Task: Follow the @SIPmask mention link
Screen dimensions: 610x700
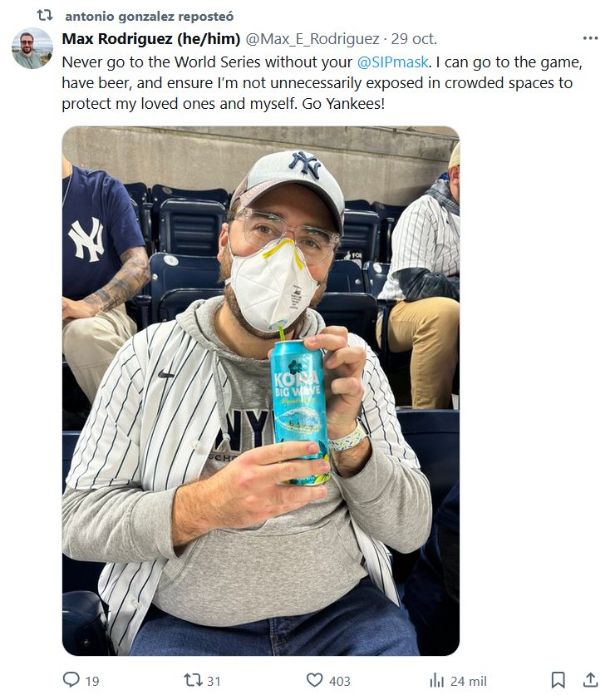Action: coord(393,62)
